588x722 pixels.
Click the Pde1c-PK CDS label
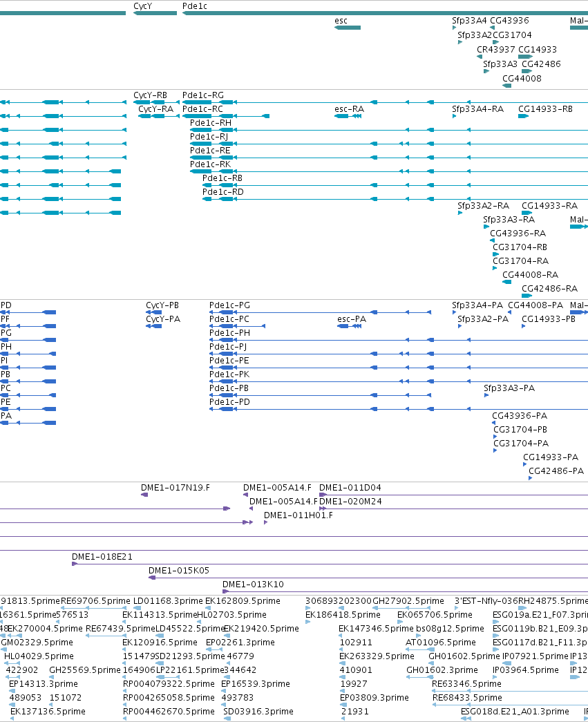[229, 374]
